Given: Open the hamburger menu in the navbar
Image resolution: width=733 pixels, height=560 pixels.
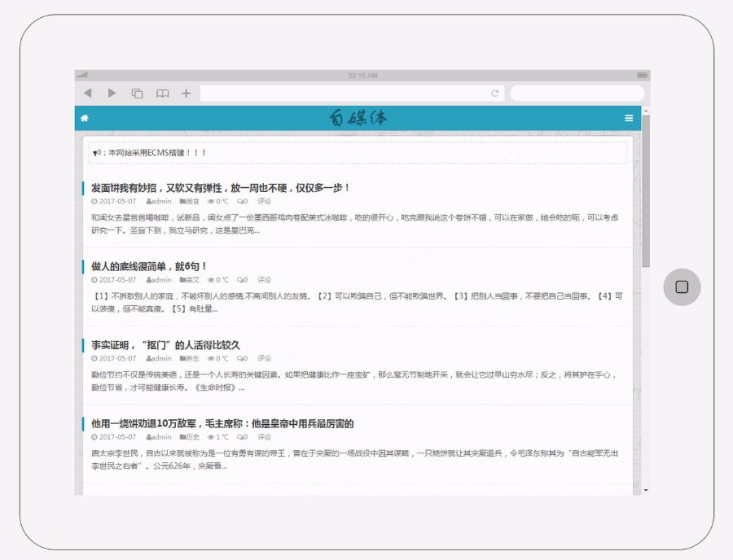Looking at the screenshot, I should (x=628, y=118).
